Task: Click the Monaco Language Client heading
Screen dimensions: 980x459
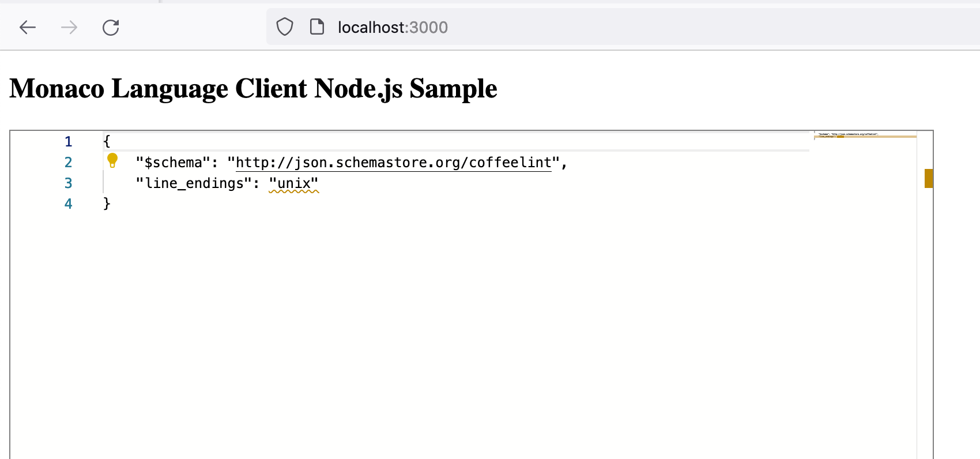Action: [253, 89]
